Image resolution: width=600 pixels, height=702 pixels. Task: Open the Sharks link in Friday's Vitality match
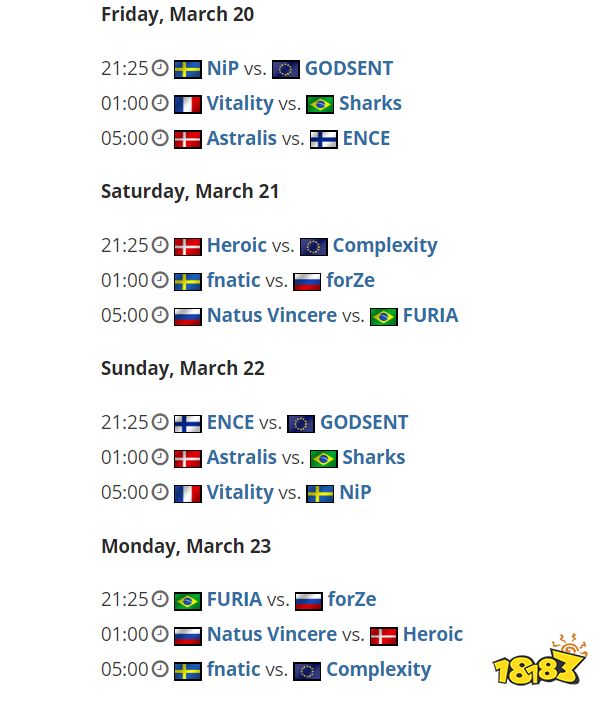370,104
